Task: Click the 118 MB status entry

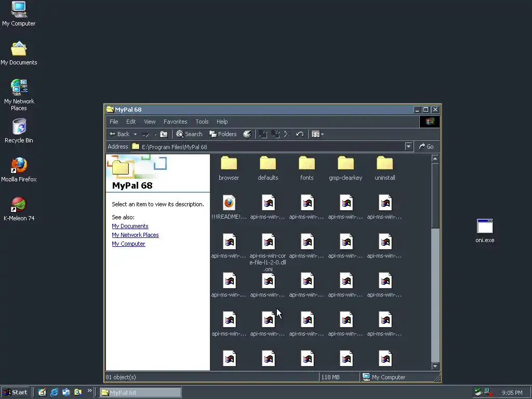Action: (330, 377)
